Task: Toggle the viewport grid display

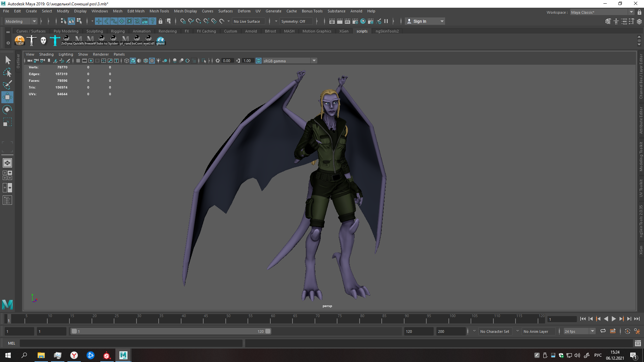Action: coord(78,61)
